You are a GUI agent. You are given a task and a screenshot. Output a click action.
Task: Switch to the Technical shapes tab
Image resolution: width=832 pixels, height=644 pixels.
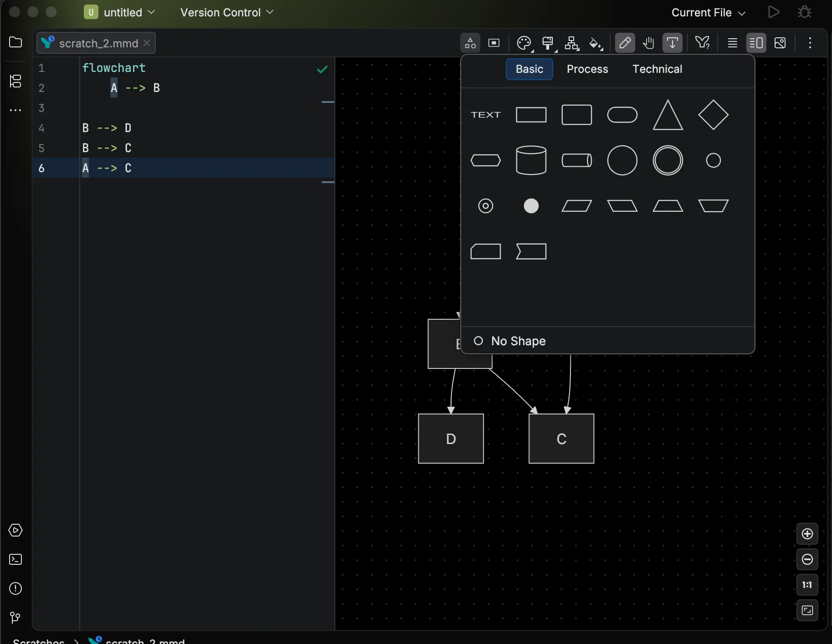[x=657, y=69]
